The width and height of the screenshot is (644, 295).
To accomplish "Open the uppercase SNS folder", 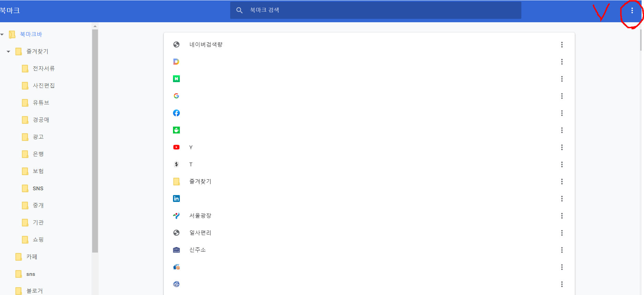I will (38, 188).
